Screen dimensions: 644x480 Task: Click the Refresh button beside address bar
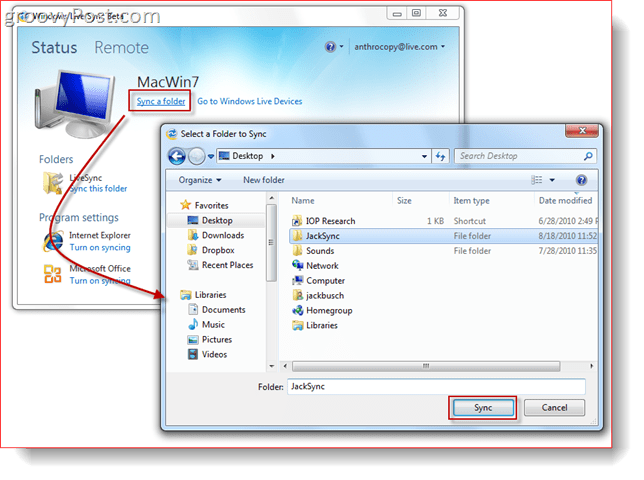coord(440,156)
